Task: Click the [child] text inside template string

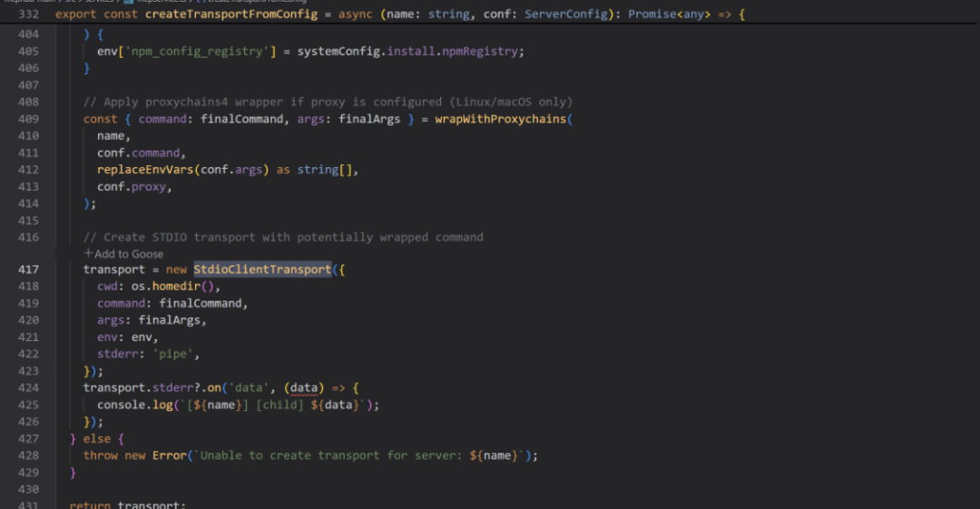Action: [279, 405]
